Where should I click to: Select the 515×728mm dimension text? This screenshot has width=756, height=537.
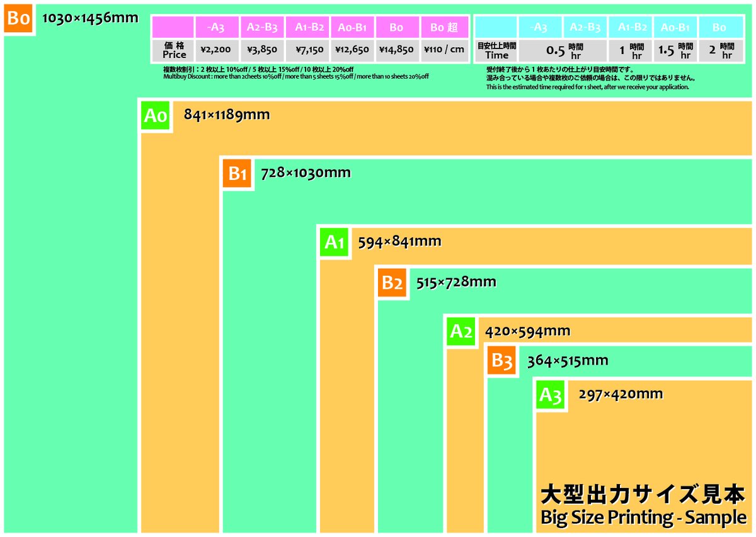[456, 282]
